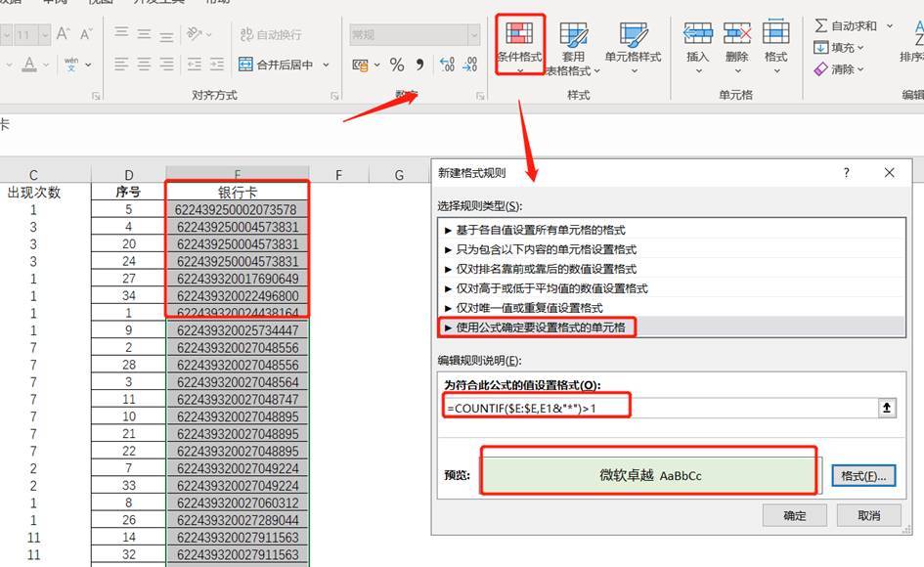Click the font color A icon

[x=29, y=64]
